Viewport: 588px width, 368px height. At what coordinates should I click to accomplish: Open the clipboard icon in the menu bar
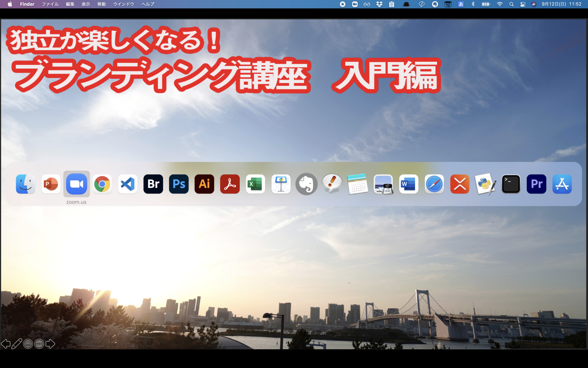[392, 4]
